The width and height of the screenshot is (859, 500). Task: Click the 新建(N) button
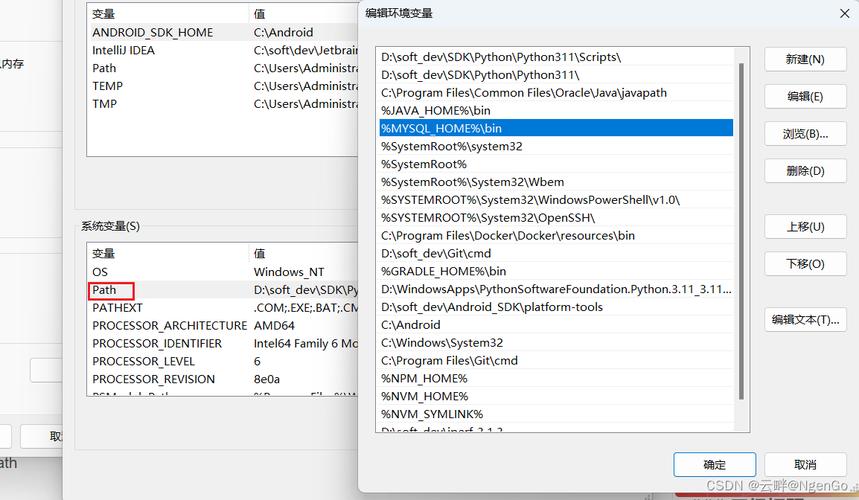(x=805, y=59)
